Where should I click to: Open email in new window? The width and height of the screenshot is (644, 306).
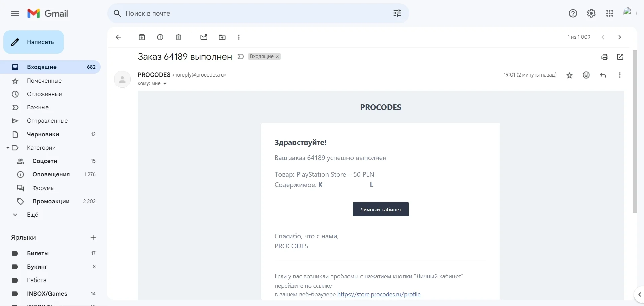tap(620, 57)
